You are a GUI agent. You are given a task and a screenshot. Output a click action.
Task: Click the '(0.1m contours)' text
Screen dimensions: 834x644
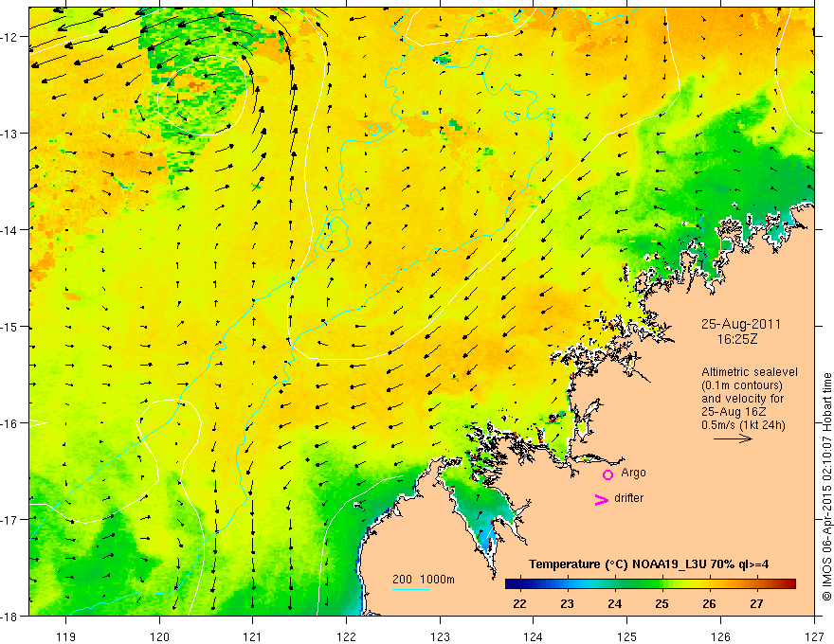click(x=742, y=385)
